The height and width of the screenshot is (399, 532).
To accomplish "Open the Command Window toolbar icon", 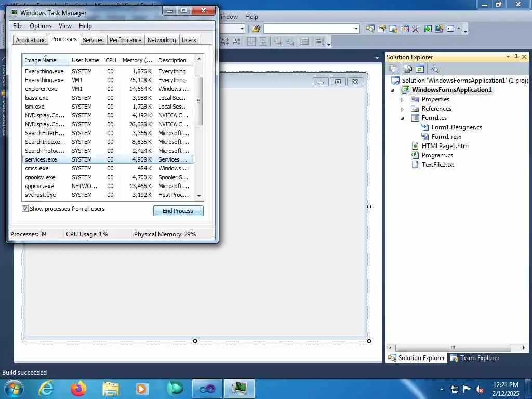I will coord(450,29).
